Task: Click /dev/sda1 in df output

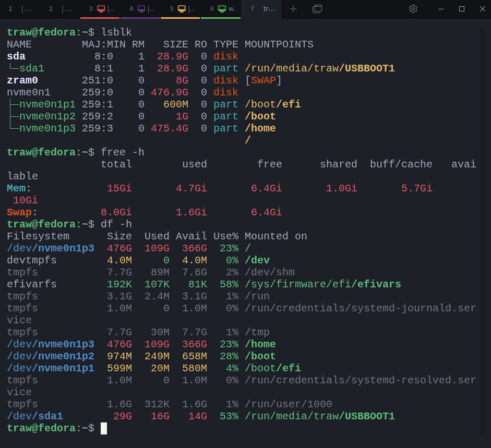Action: coord(35,416)
